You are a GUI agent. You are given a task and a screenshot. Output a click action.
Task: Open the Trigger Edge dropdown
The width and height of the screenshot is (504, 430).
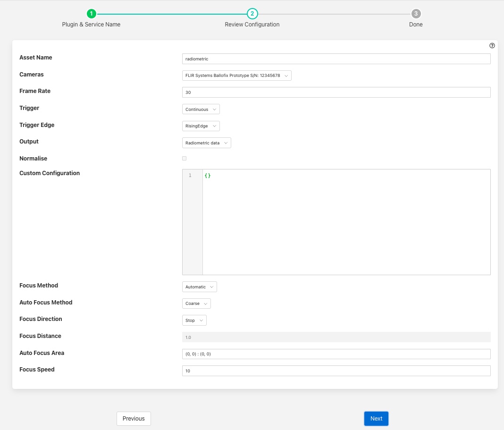pyautogui.click(x=201, y=126)
